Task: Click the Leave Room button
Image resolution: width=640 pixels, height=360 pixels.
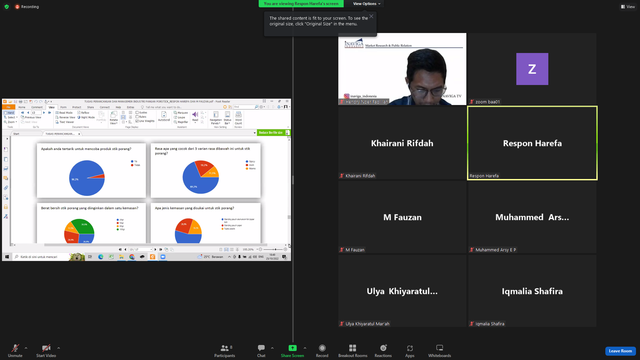Action: (620, 351)
